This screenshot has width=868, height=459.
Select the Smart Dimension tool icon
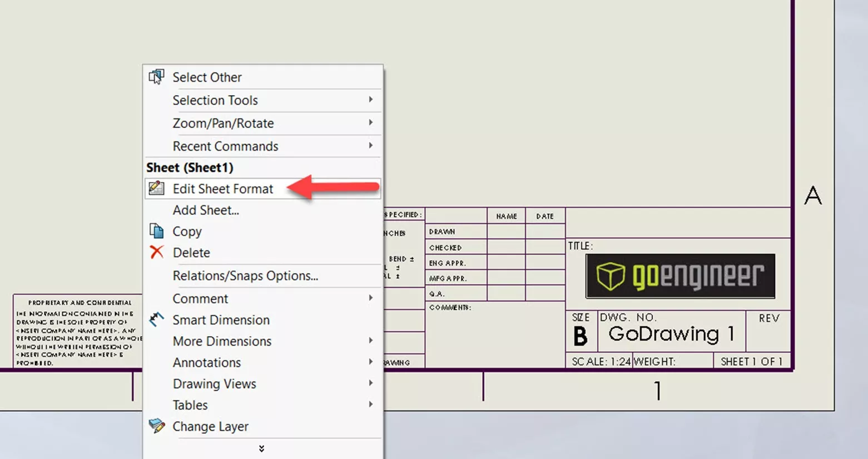pos(156,319)
